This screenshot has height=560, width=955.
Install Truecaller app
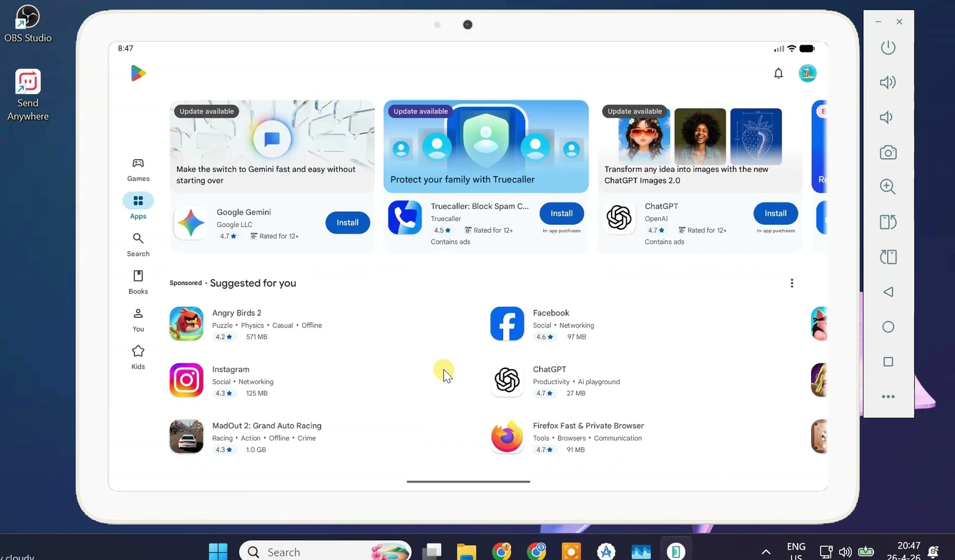click(562, 214)
